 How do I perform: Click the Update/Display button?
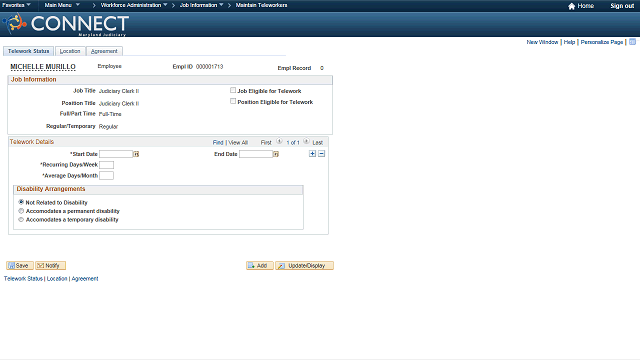[x=304, y=266]
